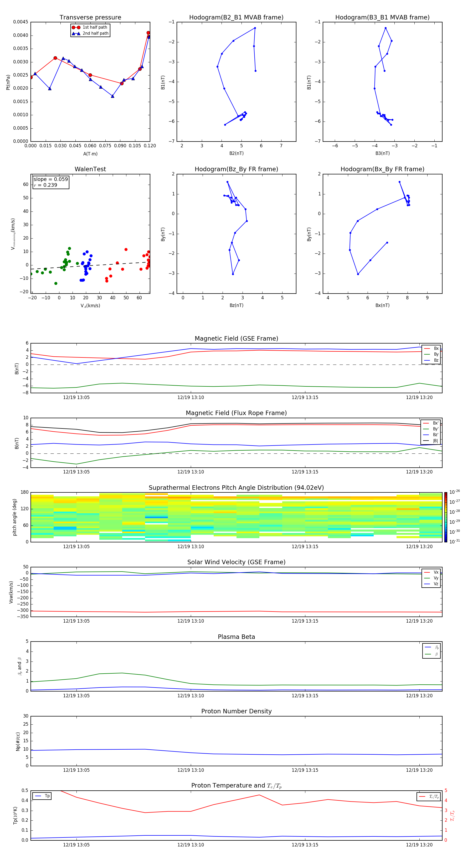Select the 'Tp' legend entry
This screenshot has height=868, width=473.
pos(42,796)
